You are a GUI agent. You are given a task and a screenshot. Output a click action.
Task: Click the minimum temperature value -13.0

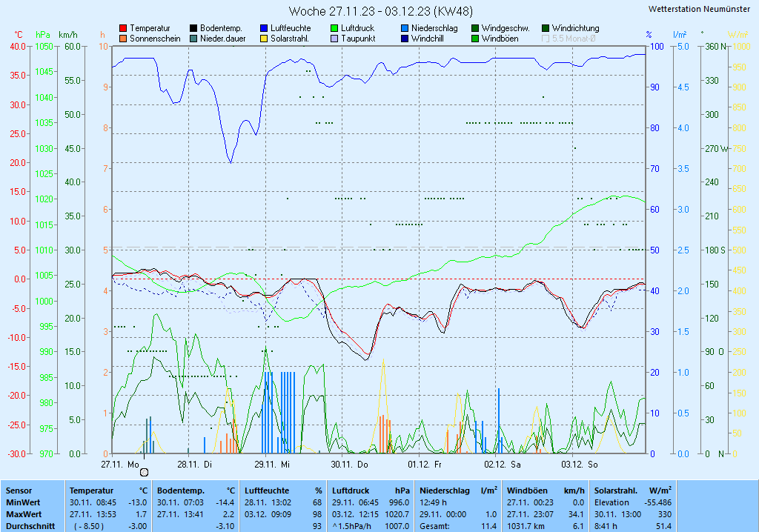pyautogui.click(x=137, y=502)
